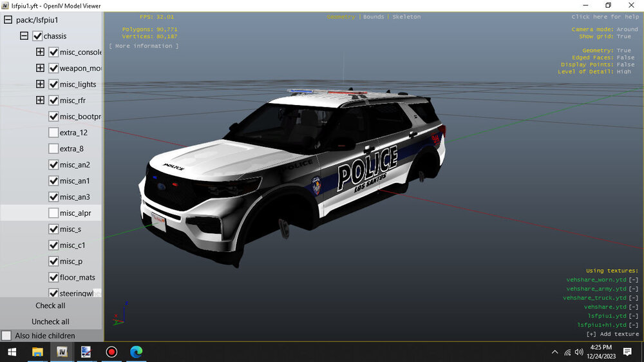
Task: Remove lsfpiu1.ytd texture via [-]
Action: (x=634, y=316)
